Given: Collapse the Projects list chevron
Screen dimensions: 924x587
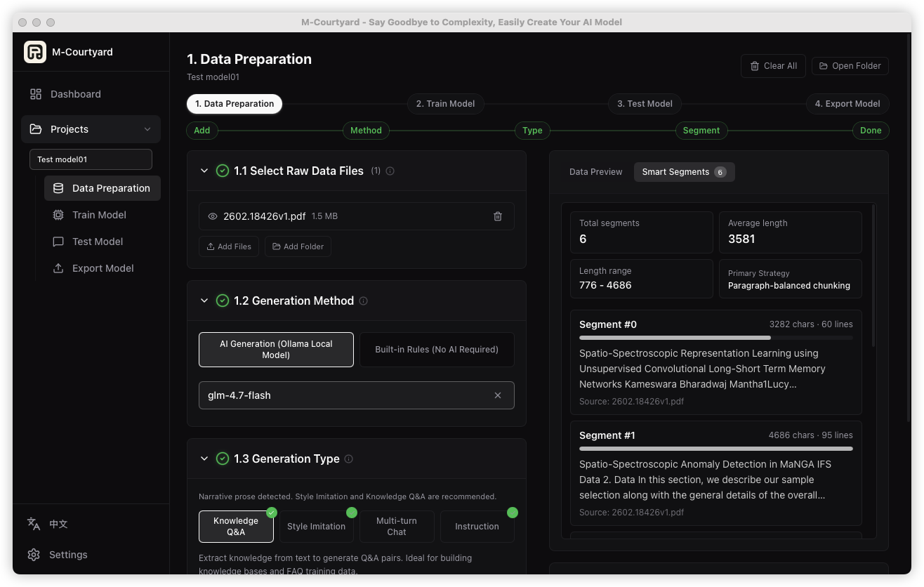Looking at the screenshot, I should [147, 129].
